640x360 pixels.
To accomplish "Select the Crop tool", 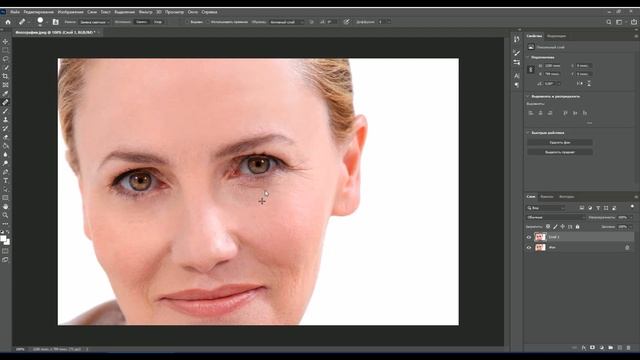I will pos(5,76).
